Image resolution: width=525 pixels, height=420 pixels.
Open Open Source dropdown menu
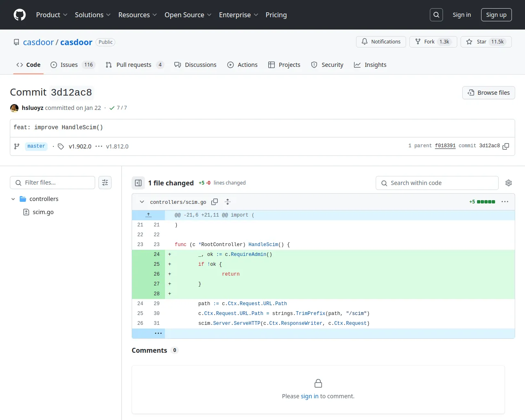coord(188,15)
